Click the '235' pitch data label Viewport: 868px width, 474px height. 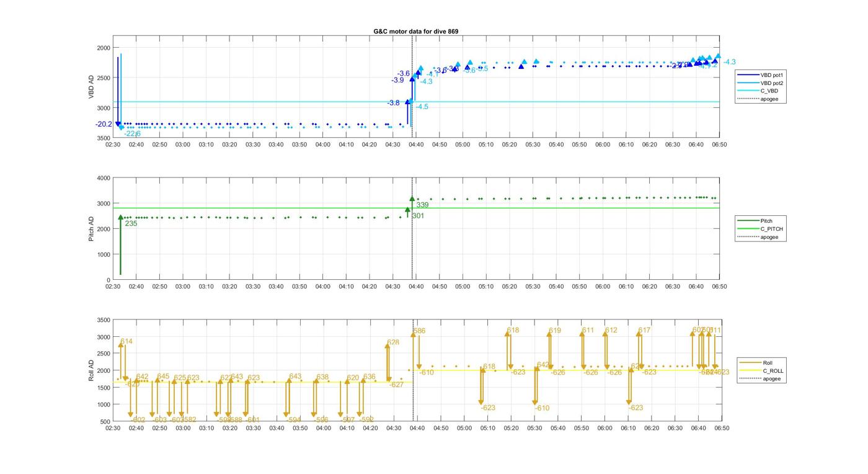(x=131, y=223)
